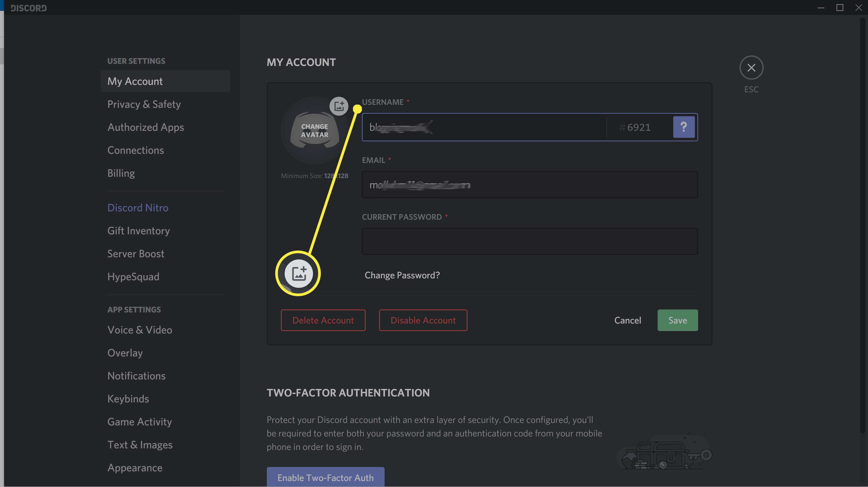Click Change Password link

(x=402, y=275)
